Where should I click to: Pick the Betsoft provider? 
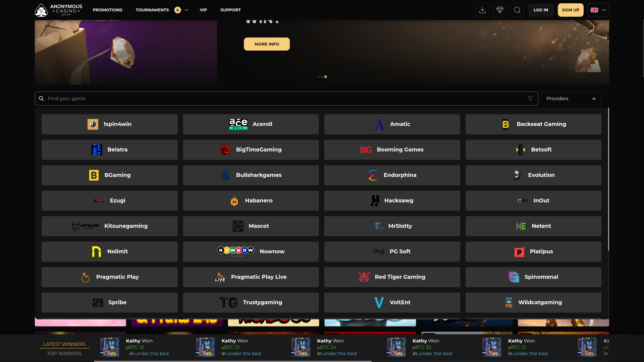coord(533,150)
